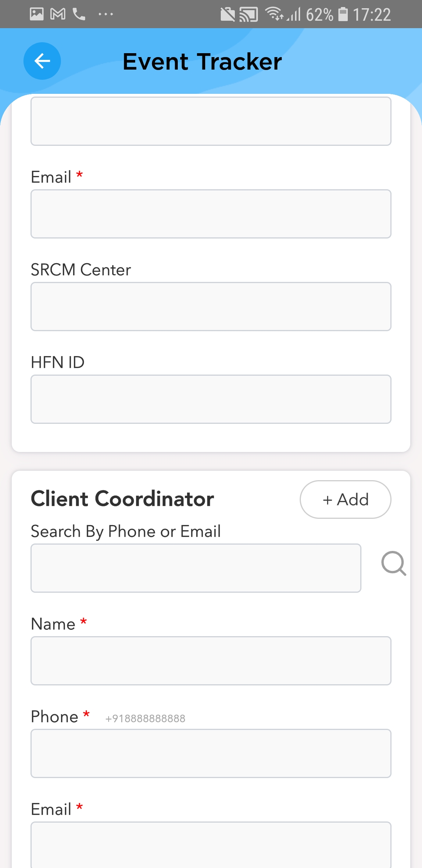Tap the topmost empty input field
Viewport: 422px width, 868px height.
(211, 121)
